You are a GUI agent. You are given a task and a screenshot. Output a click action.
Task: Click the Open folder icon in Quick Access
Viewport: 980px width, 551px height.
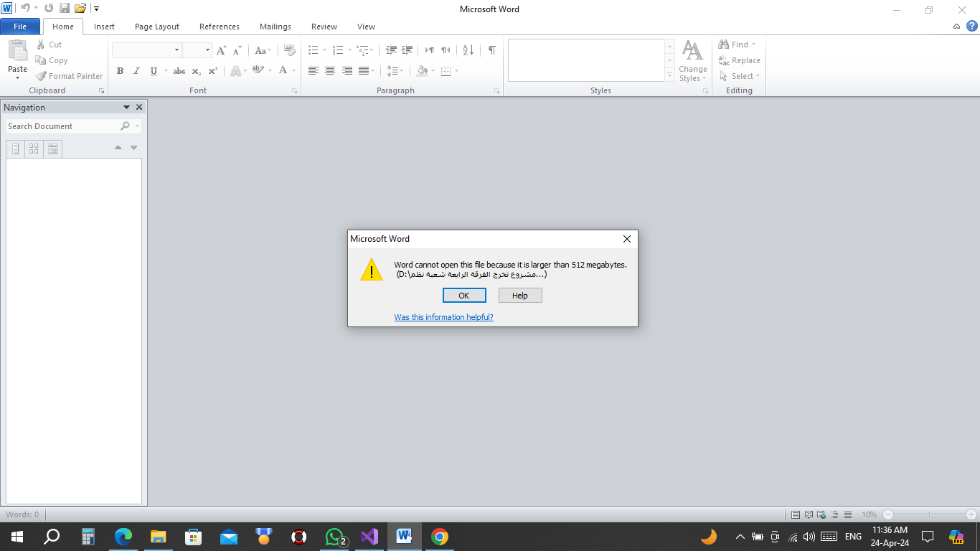click(x=80, y=9)
